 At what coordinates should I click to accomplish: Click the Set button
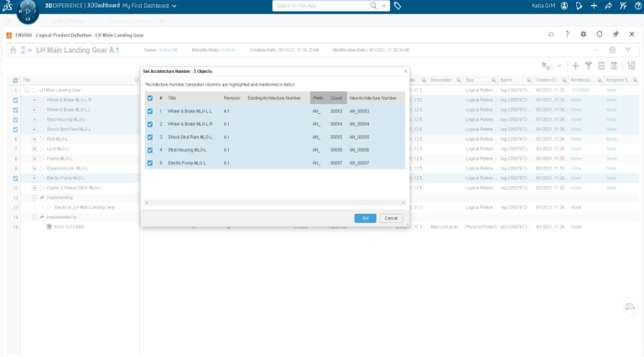365,218
